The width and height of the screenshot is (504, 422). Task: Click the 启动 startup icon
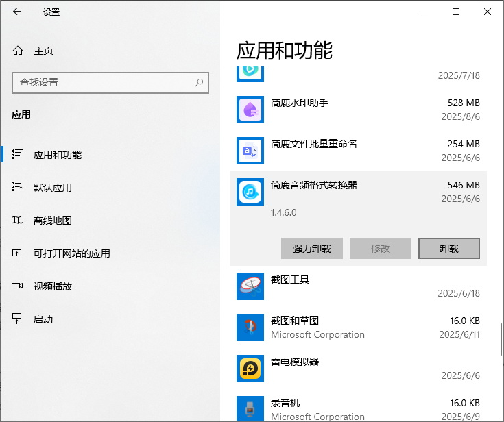16,319
